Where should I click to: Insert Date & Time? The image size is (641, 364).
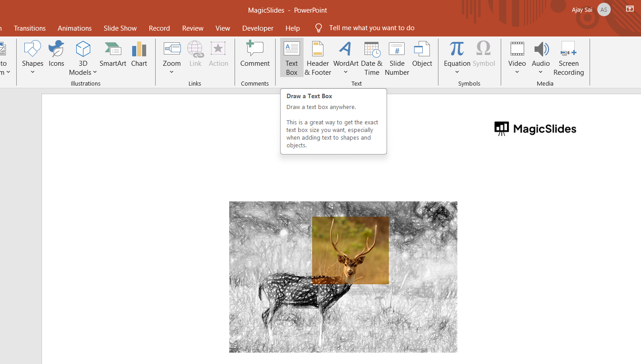coord(372,58)
